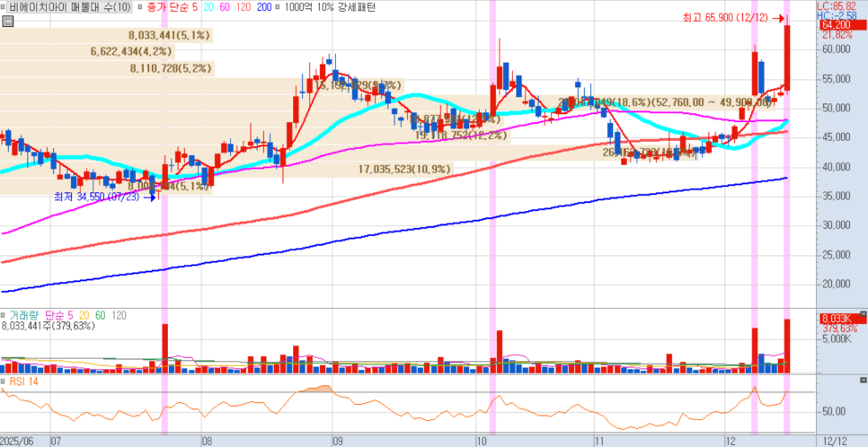The width and height of the screenshot is (868, 447).
Task: Click the 17,035,523(10.9%) volume profile label
Action: (x=405, y=170)
